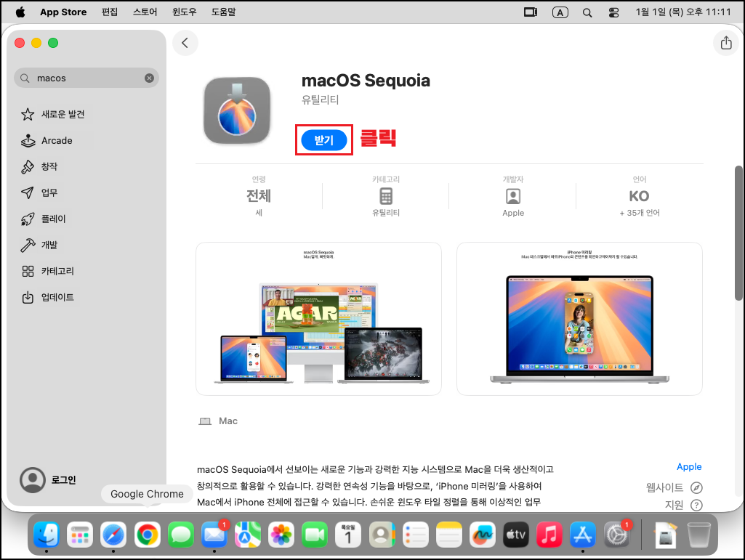
Task: Open 창작 in the sidebar
Action: pyautogui.click(x=41, y=167)
